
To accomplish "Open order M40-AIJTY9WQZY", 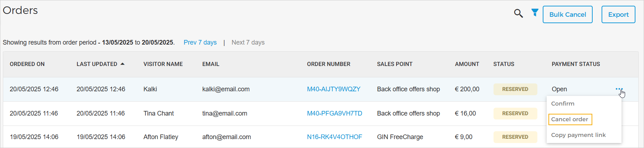I will [333, 89].
